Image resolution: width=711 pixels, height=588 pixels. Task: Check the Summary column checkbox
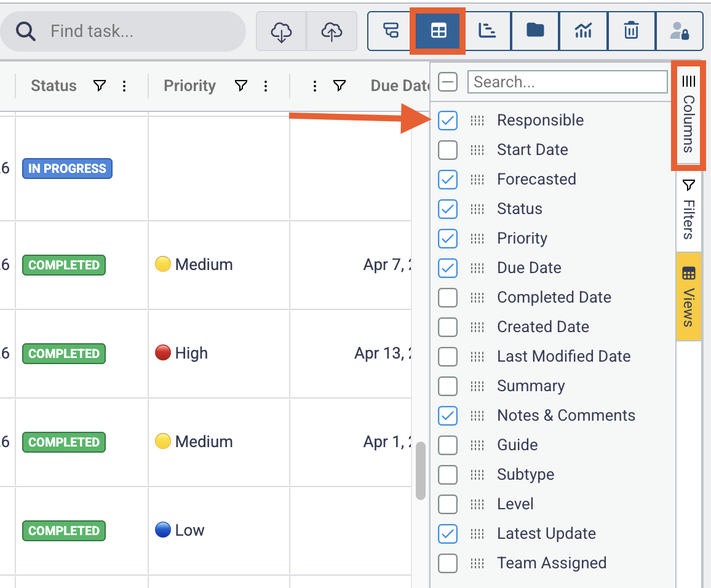point(448,386)
